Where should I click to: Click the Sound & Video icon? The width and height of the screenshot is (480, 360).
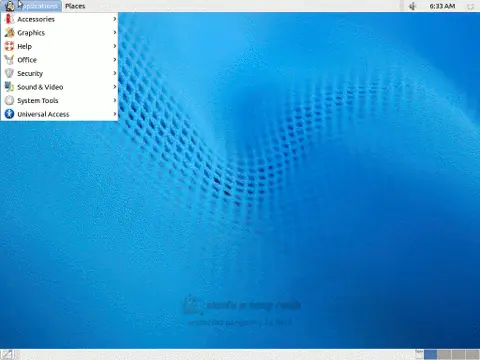coord(9,87)
